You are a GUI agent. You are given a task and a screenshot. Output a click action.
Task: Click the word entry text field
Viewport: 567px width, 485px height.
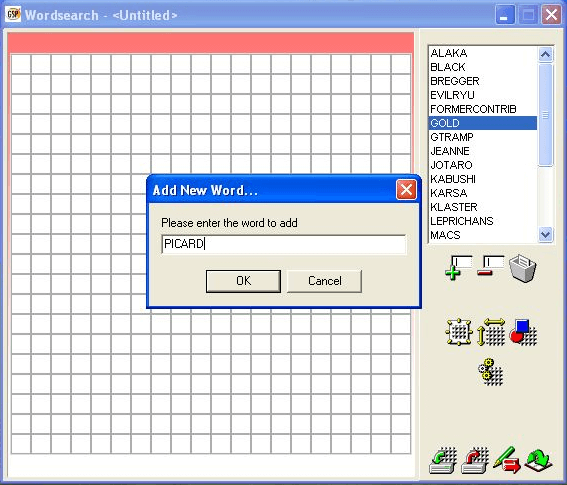[x=284, y=244]
